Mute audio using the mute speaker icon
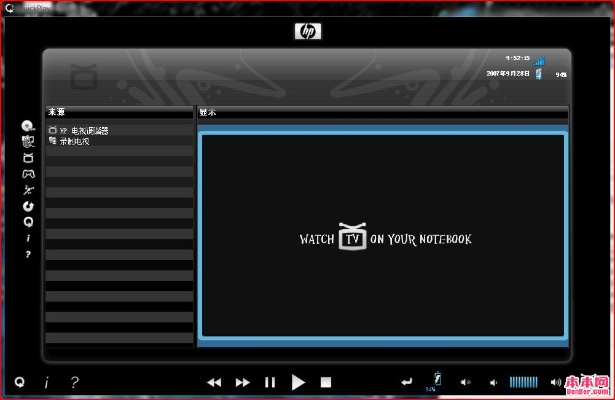Viewport: 615px width, 400px height. 465,382
